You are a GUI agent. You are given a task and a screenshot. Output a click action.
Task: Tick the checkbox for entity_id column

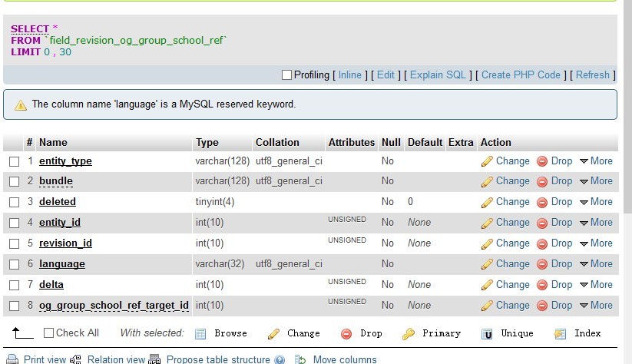14,223
